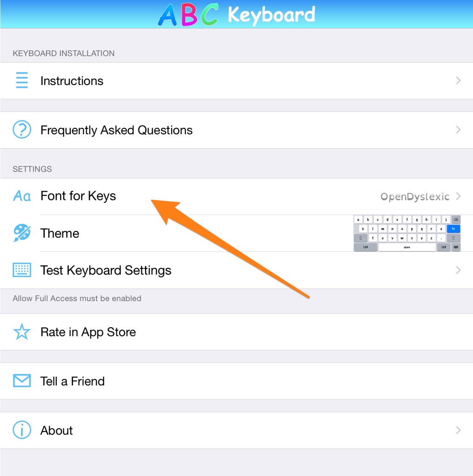
Task: Click the keyboard theme preview thumbnail
Action: 407,233
